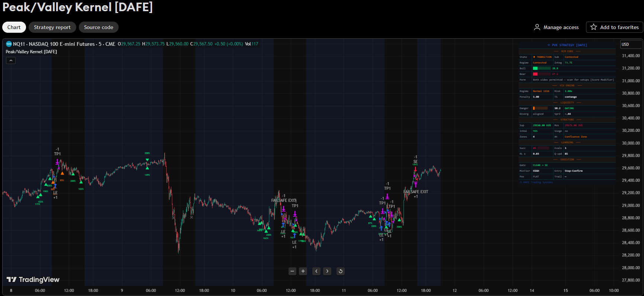
Task: Click the open value O29,567.25 in legend
Action: pyautogui.click(x=129, y=44)
